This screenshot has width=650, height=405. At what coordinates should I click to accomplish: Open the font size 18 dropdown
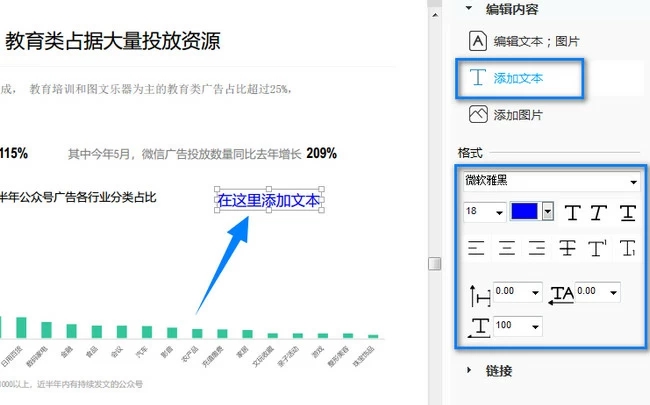497,212
